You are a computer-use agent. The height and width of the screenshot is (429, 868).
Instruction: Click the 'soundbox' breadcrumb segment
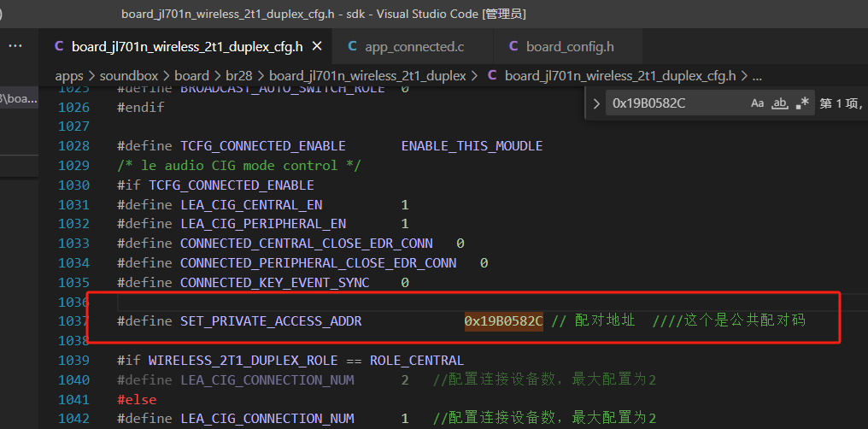point(129,76)
